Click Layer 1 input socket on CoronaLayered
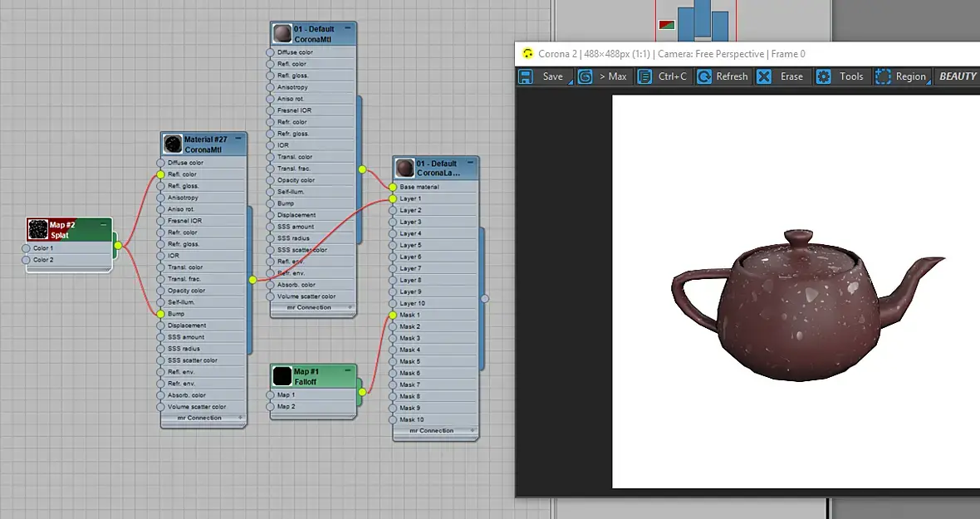980x519 pixels. click(x=393, y=198)
